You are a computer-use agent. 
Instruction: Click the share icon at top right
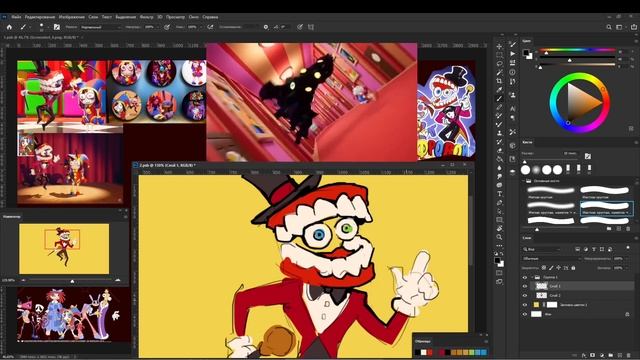(634, 27)
